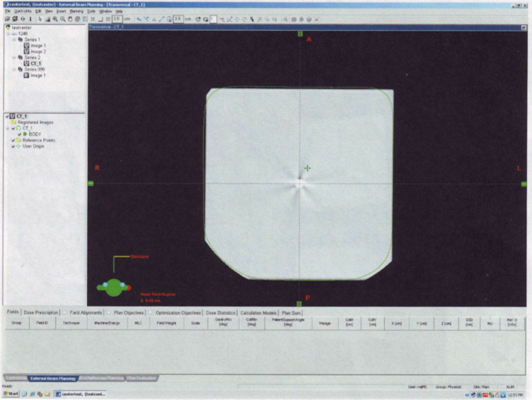
Task: Click the patient orientation figure icon
Action: pos(113,285)
